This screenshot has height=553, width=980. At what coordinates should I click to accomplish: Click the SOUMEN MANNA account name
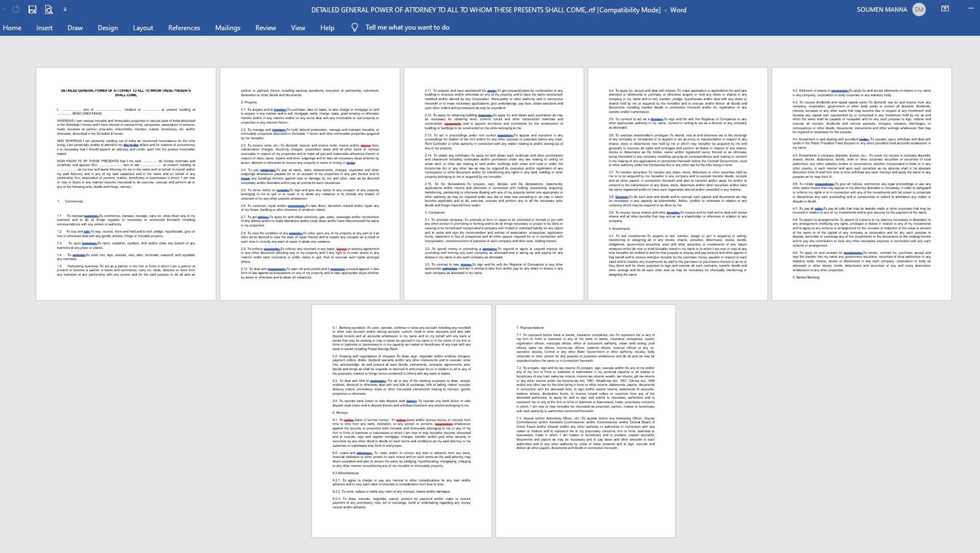click(x=881, y=9)
